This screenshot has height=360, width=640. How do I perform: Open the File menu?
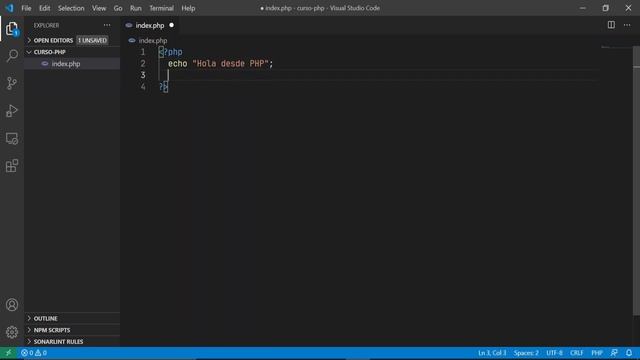tap(26, 8)
